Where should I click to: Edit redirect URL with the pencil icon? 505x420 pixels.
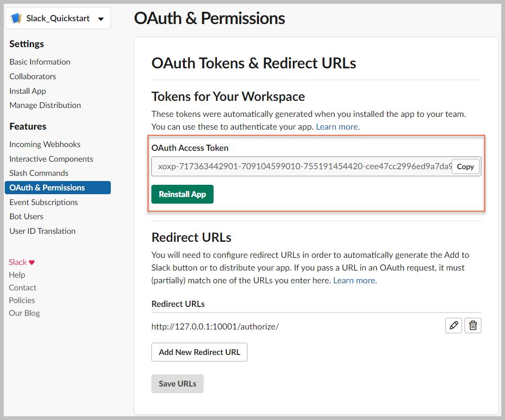[x=454, y=325]
